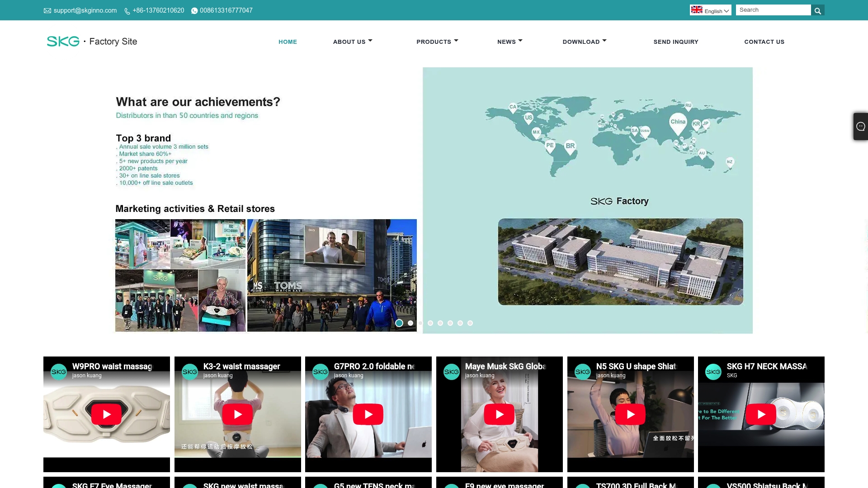This screenshot has width=868, height=488.
Task: Select the seventh carousel slide dot
Action: point(460,323)
